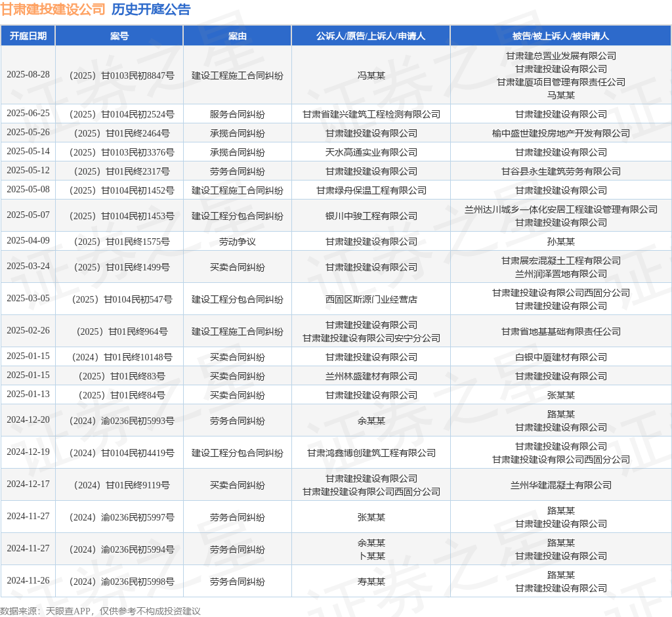Select case number (2025)甘01民终1499号
This screenshot has width=672, height=617.
click(121, 267)
